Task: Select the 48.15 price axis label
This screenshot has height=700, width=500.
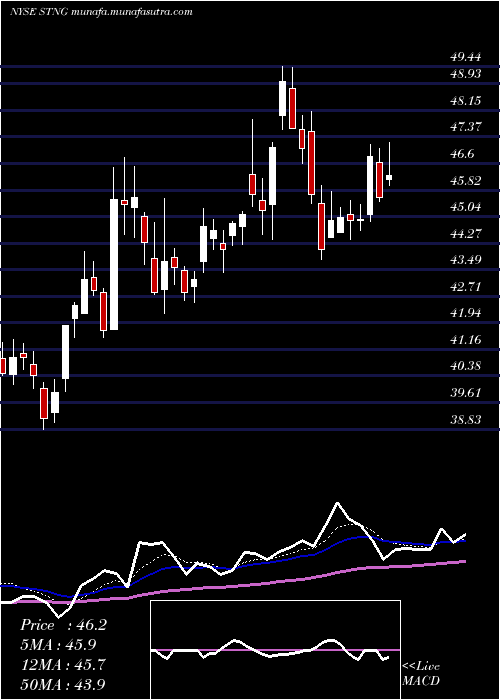Action: (x=466, y=100)
